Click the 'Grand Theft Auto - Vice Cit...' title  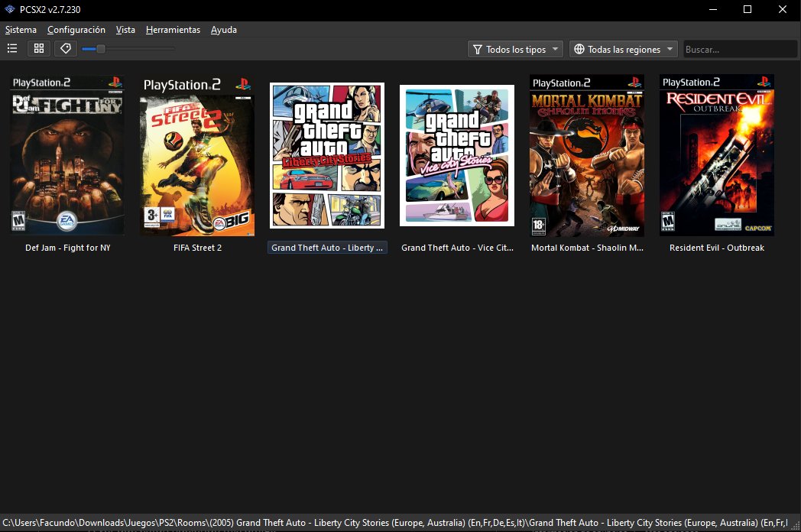click(457, 248)
